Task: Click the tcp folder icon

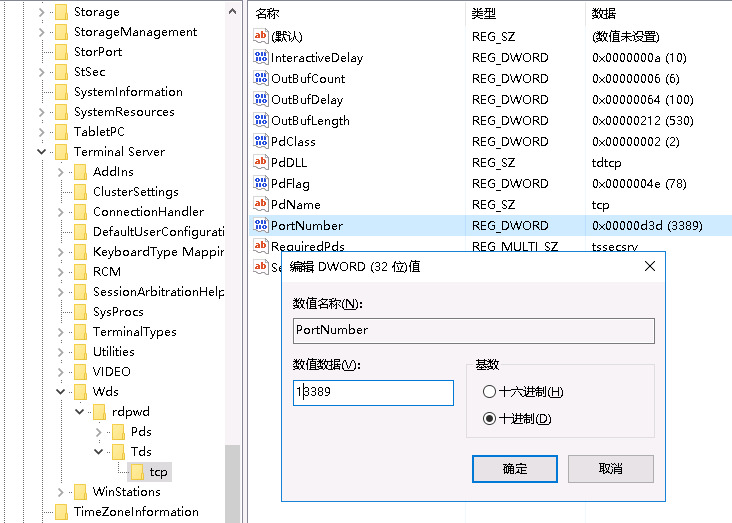Action: tap(137, 472)
